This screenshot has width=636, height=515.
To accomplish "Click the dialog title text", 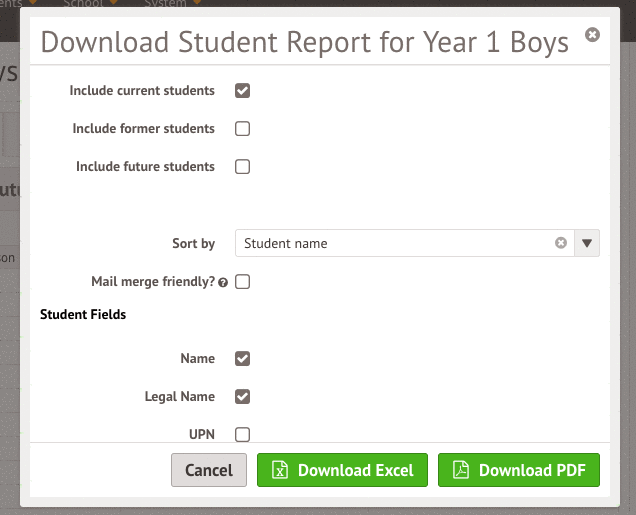I will coord(305,42).
